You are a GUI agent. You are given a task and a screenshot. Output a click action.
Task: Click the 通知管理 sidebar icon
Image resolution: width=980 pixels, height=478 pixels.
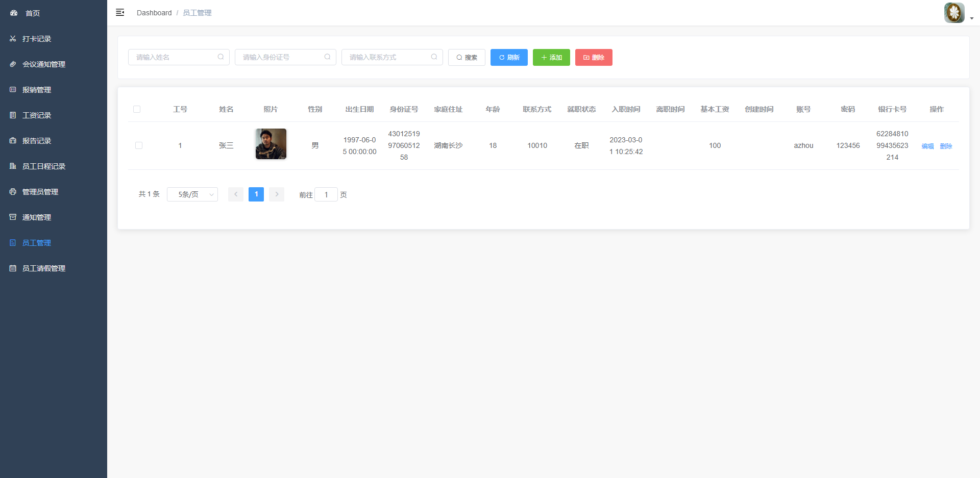tap(12, 217)
